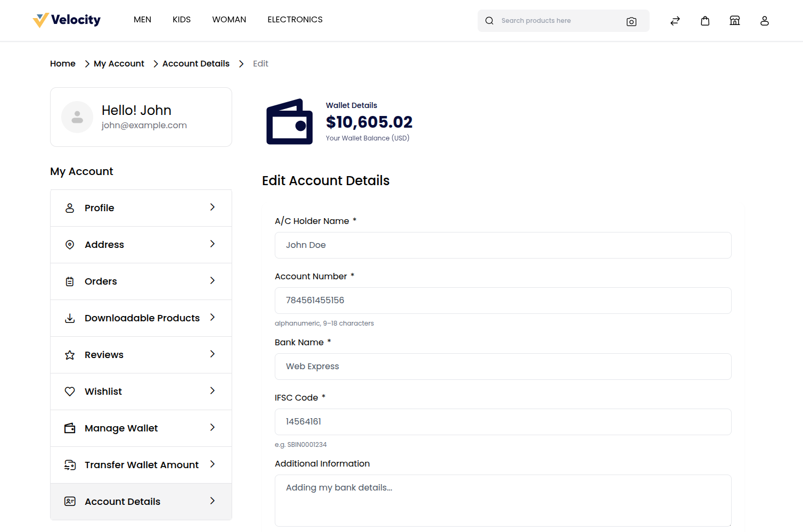Image resolution: width=803 pixels, height=532 pixels.
Task: Open Downloadable Products from sidebar
Action: (142, 318)
